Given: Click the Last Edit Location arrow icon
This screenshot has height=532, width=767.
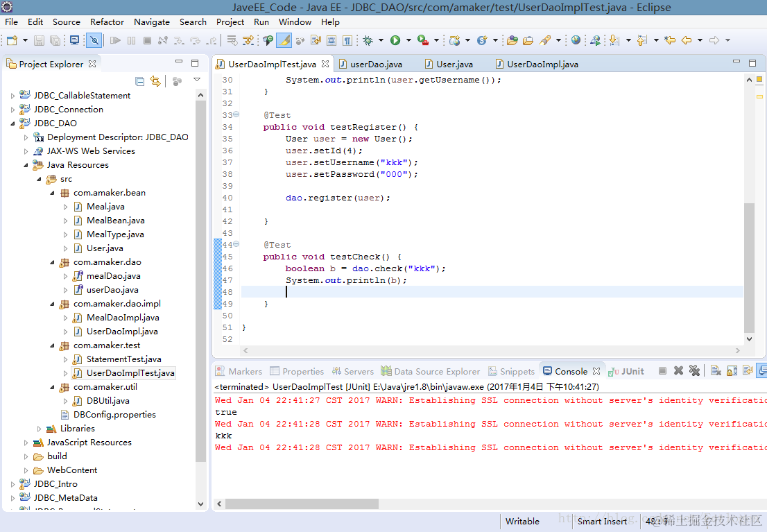Looking at the screenshot, I should [669, 40].
